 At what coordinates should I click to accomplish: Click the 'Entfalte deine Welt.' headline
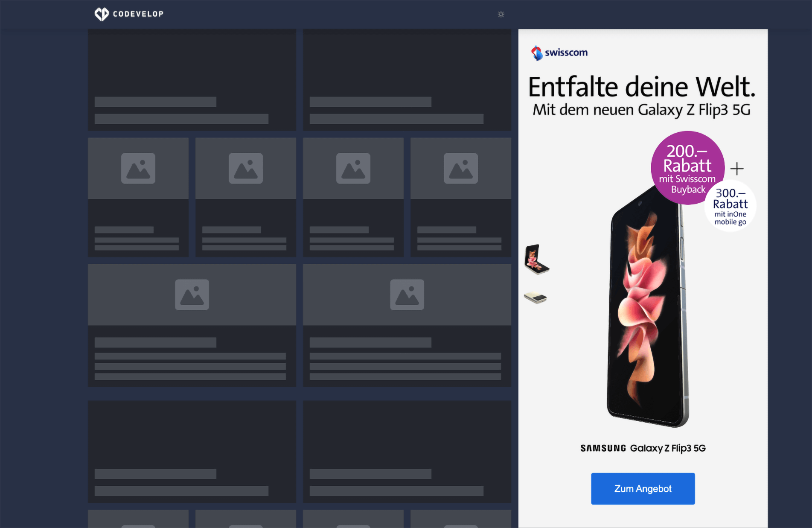642,87
